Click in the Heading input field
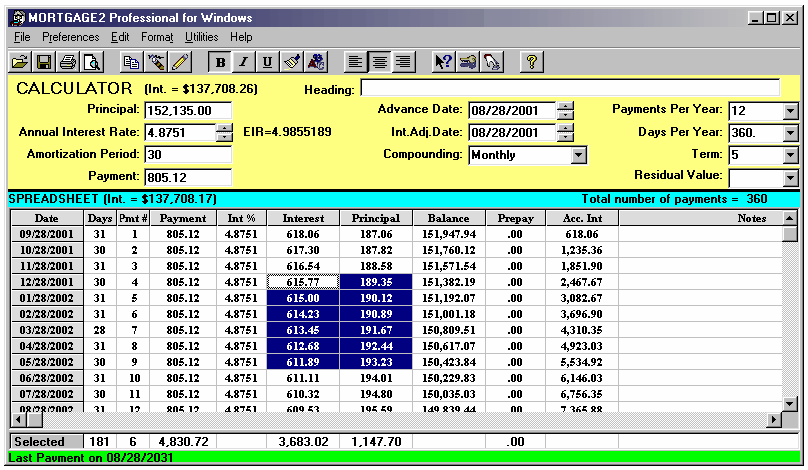The height and width of the screenshot is (470, 808). [569, 88]
